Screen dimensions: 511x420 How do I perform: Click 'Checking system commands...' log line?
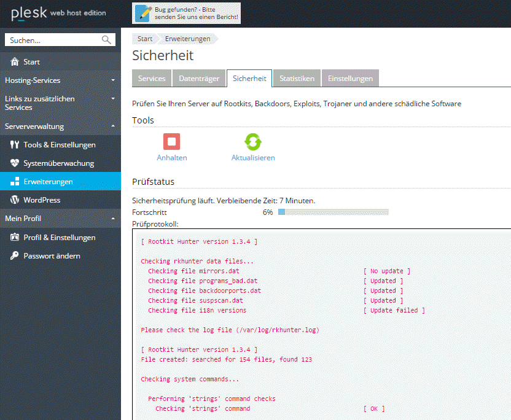(190, 379)
